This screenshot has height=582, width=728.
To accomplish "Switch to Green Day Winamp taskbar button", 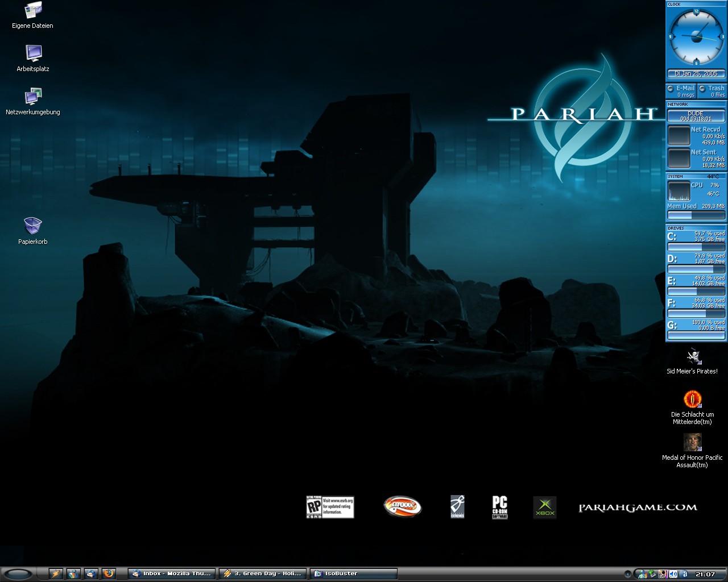I will pyautogui.click(x=263, y=573).
